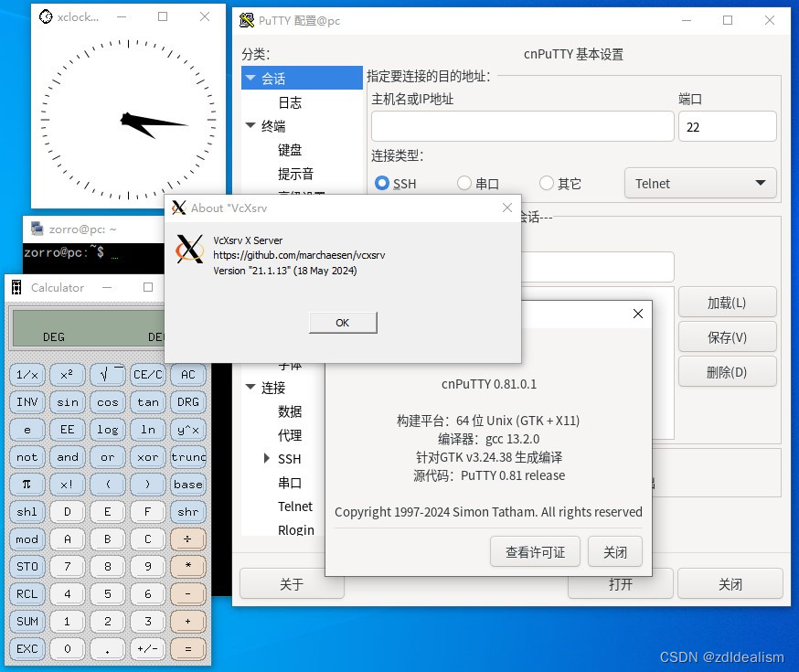Screen dimensions: 799x672
Task: Click the calculator divide key
Action: click(x=188, y=539)
